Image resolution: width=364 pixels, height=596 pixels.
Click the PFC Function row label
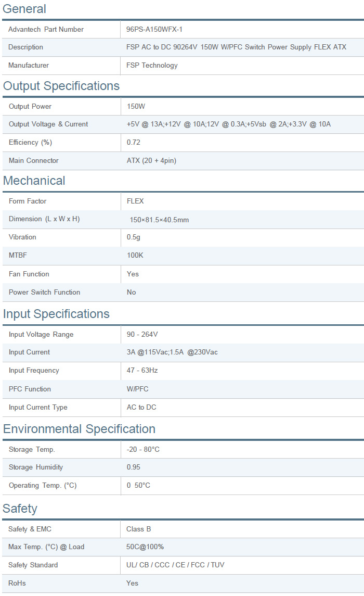30,389
